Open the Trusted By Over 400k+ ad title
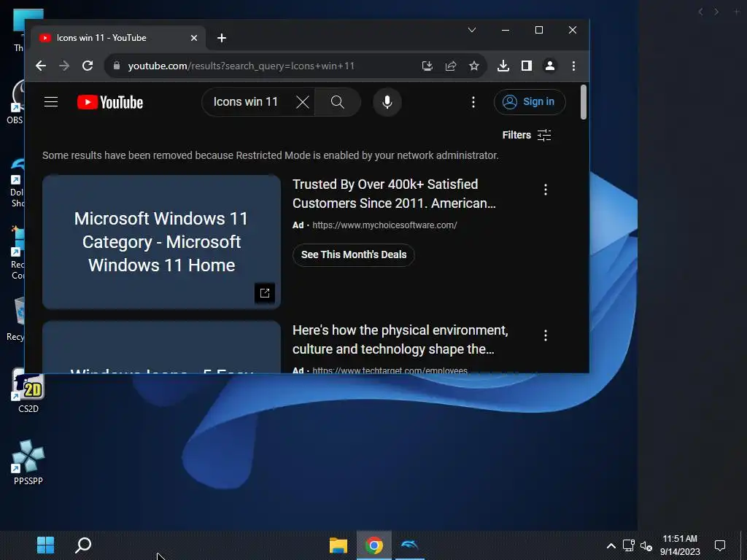 point(394,194)
